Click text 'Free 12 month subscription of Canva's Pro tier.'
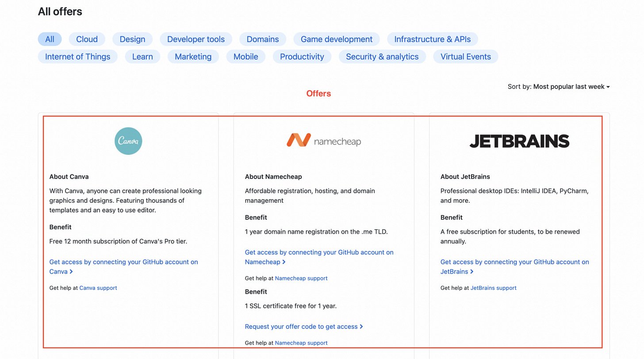This screenshot has height=359, width=644. 118,241
